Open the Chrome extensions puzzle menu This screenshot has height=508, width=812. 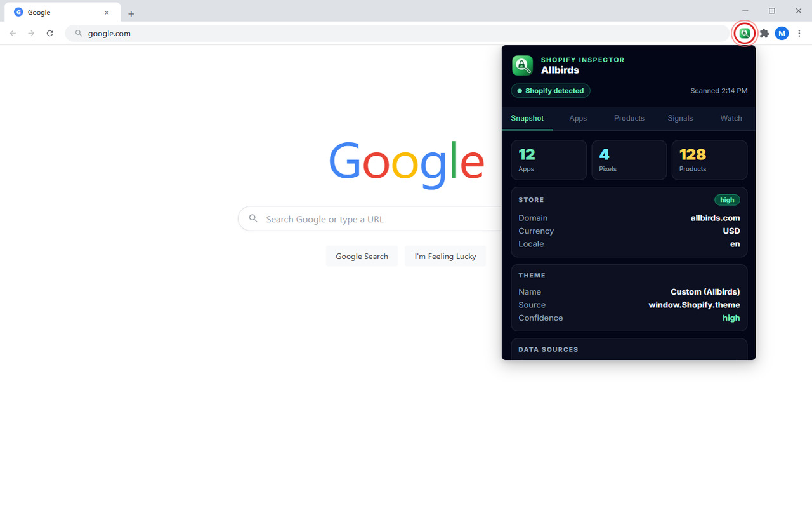[x=764, y=33]
